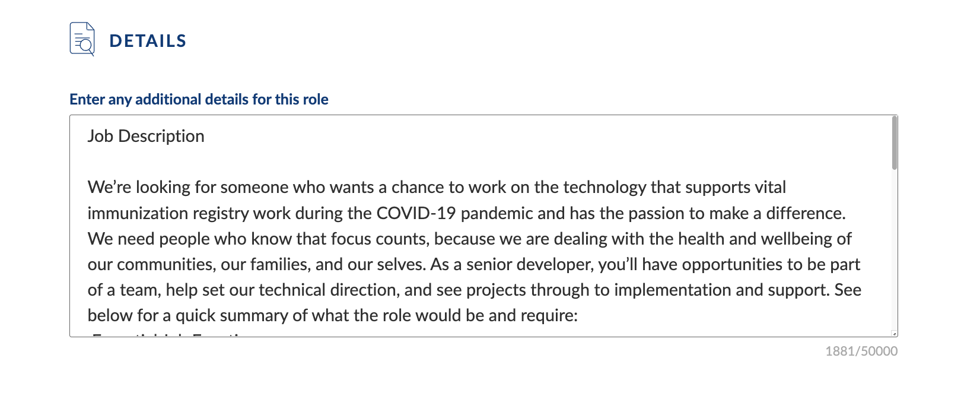Click the 1881/50000 character counter
980x399 pixels.
pos(861,351)
